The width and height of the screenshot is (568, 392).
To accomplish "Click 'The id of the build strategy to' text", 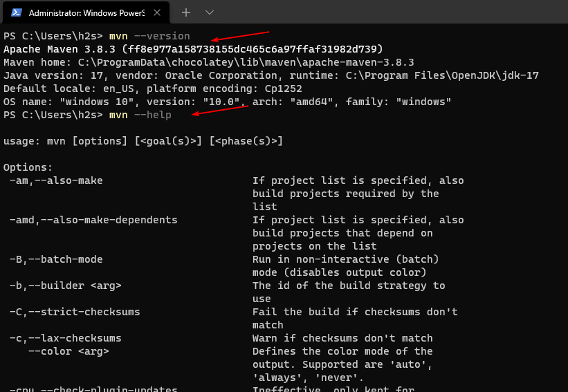I will pos(349,286).
